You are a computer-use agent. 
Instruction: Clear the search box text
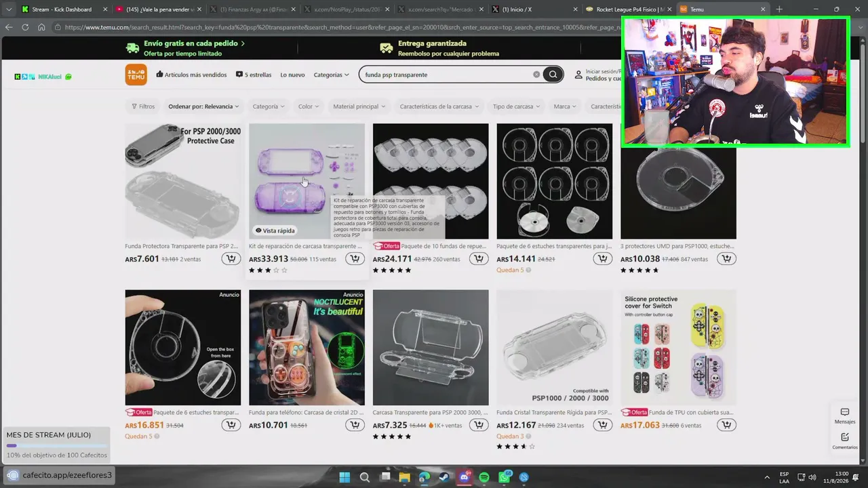[x=536, y=75]
